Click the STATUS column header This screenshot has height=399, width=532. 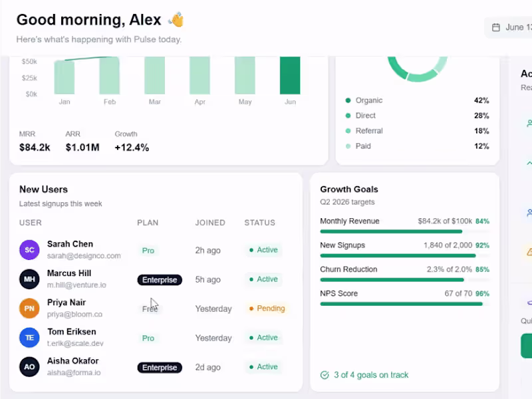pyautogui.click(x=259, y=223)
